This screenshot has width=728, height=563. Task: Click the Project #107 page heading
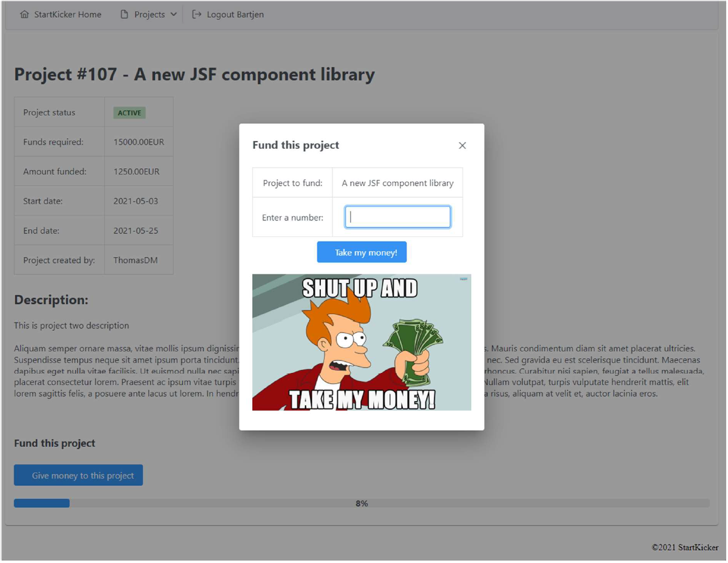tap(194, 75)
